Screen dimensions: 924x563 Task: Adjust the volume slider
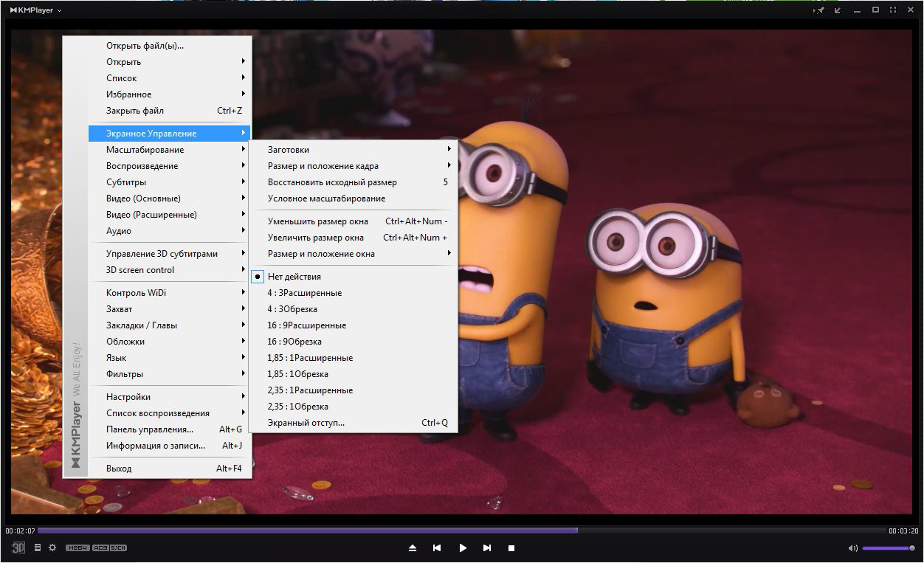[x=889, y=548]
